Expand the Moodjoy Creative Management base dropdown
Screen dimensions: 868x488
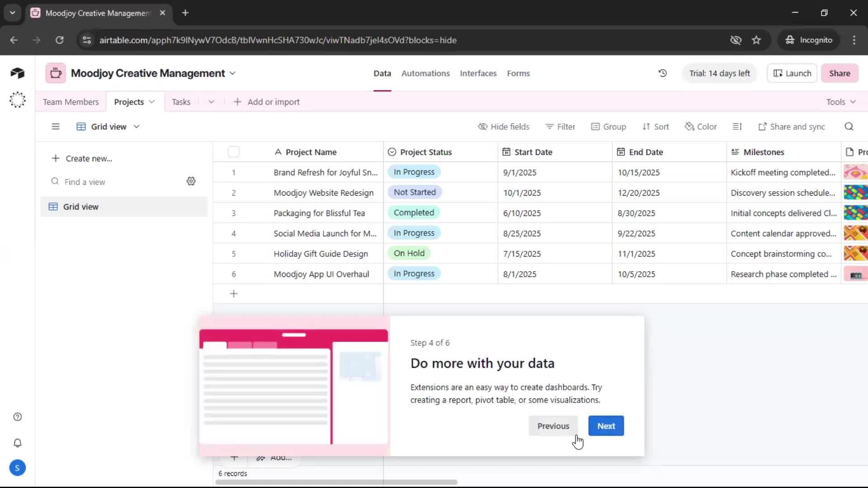(232, 73)
